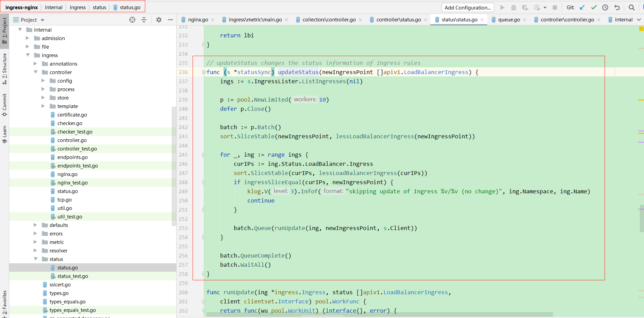Viewport: 644px width, 318px height.
Task: Select certificate.go in project tree
Action: point(72,115)
